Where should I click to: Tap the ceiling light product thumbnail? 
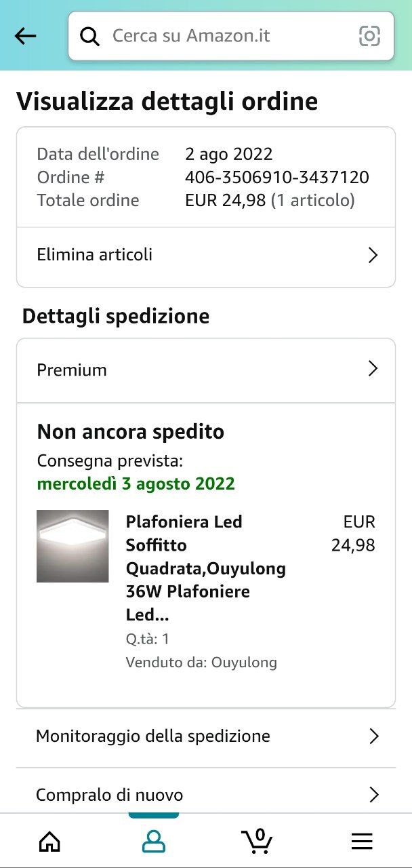[x=73, y=546]
